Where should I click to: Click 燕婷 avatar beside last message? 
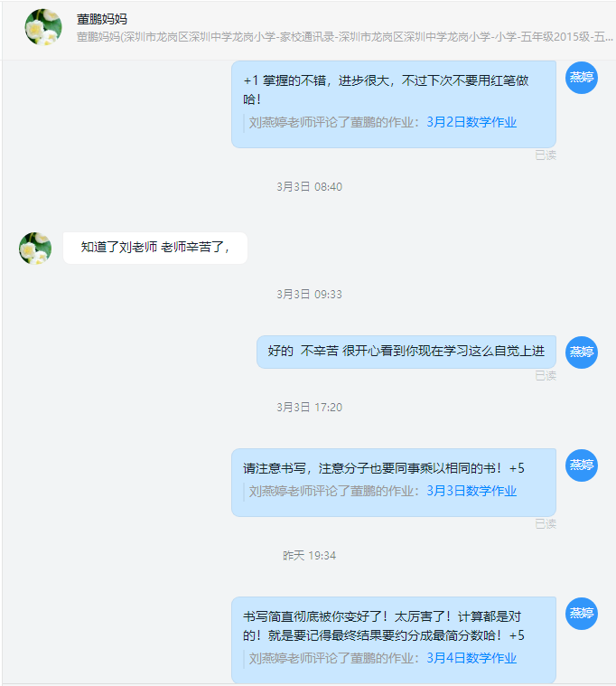(x=581, y=614)
